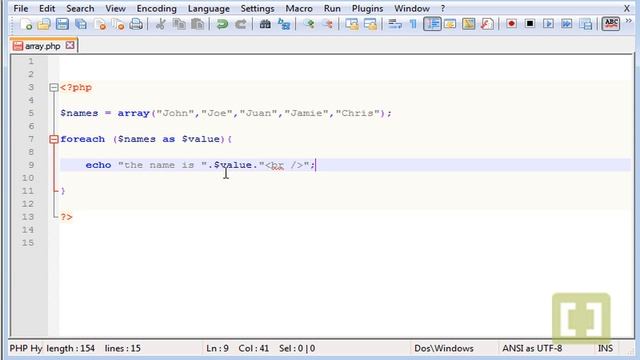Save the current file with the floppy icon
This screenshot has width=640, height=360.
[62, 24]
